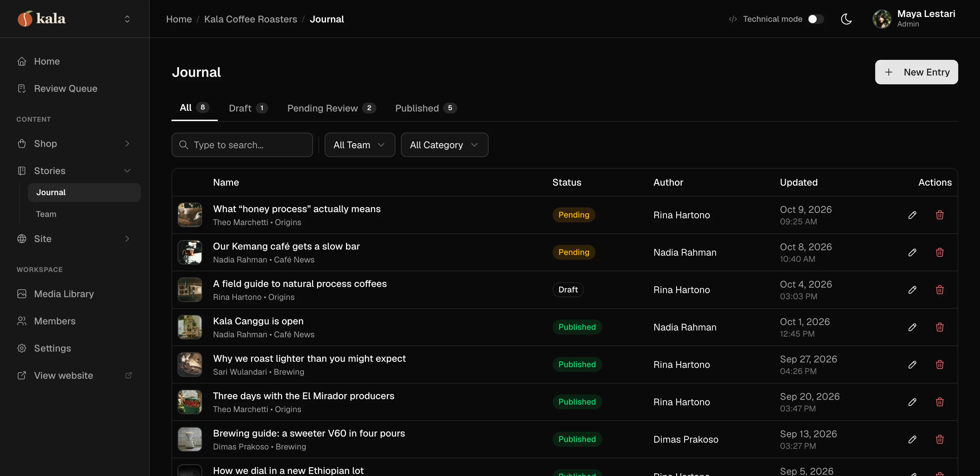The width and height of the screenshot is (980, 476).
Task: Switch to the Draft tab
Action: click(x=248, y=108)
